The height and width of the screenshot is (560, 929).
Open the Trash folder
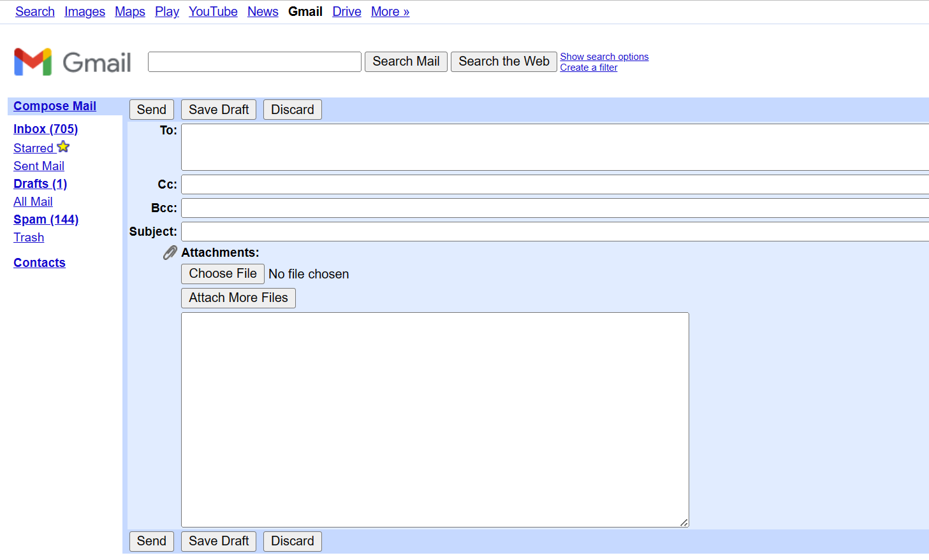click(x=29, y=237)
